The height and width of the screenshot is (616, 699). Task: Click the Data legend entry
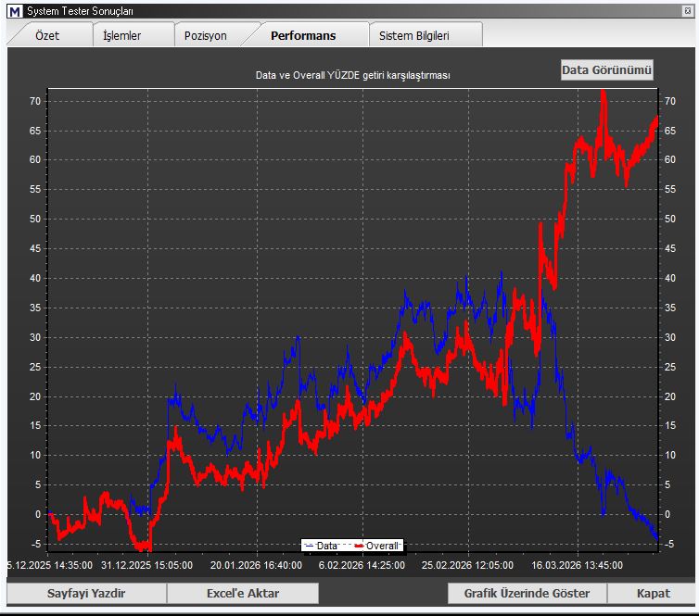(323, 546)
